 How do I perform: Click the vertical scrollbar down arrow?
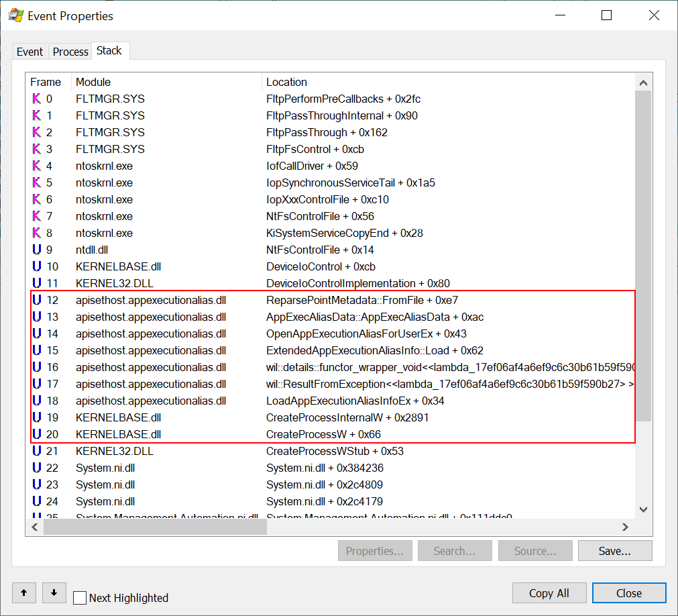[643, 509]
